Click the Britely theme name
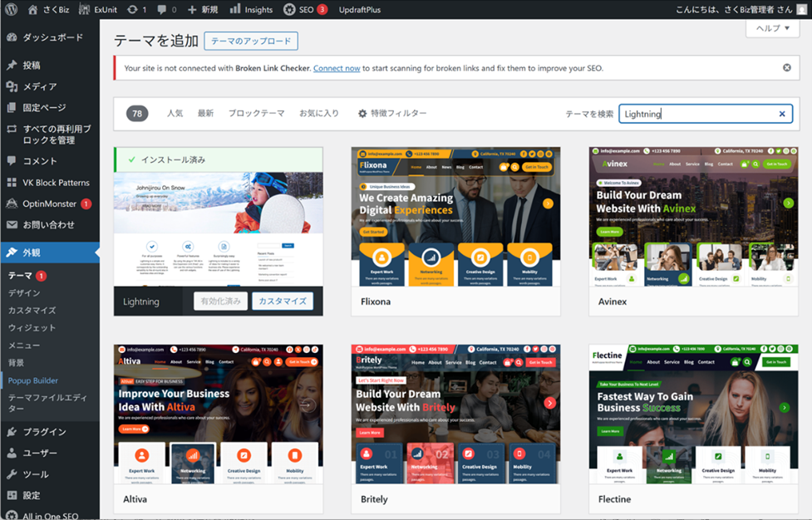Screen dimensions: 812x520 [x=374, y=498]
